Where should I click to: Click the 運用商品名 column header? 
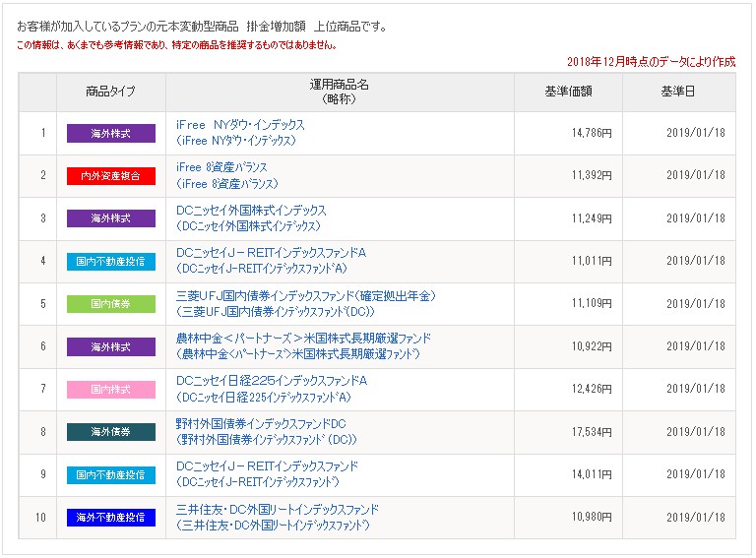tap(340, 92)
